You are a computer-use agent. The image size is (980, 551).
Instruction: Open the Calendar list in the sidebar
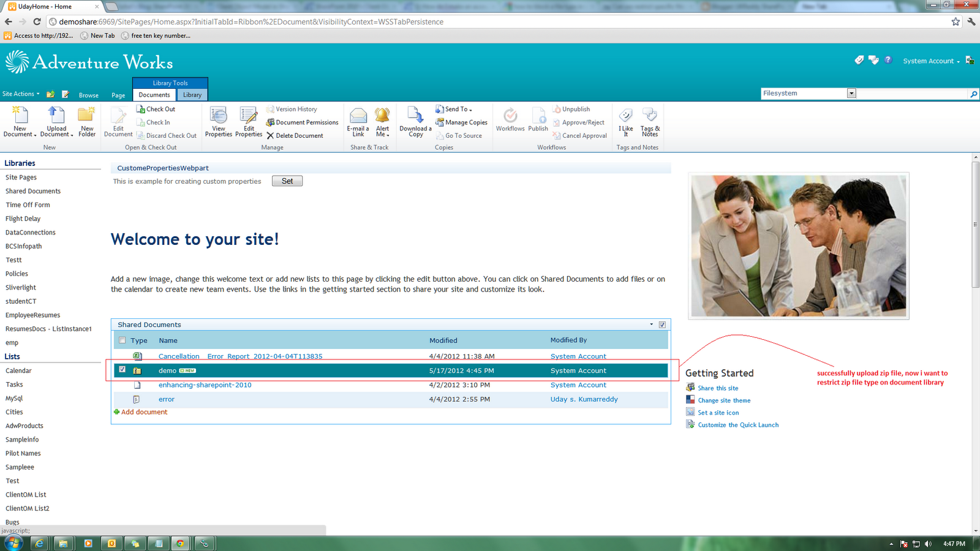(x=18, y=370)
